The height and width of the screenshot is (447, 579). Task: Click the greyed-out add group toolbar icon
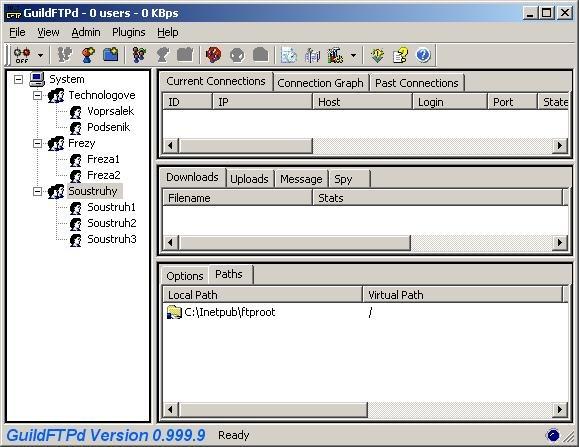pyautogui.click(x=65, y=55)
